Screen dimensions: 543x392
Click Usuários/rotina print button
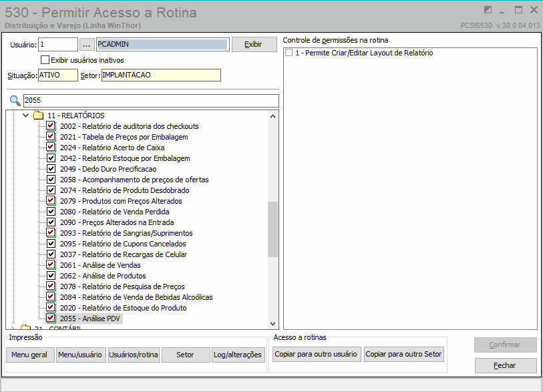pyautogui.click(x=134, y=355)
